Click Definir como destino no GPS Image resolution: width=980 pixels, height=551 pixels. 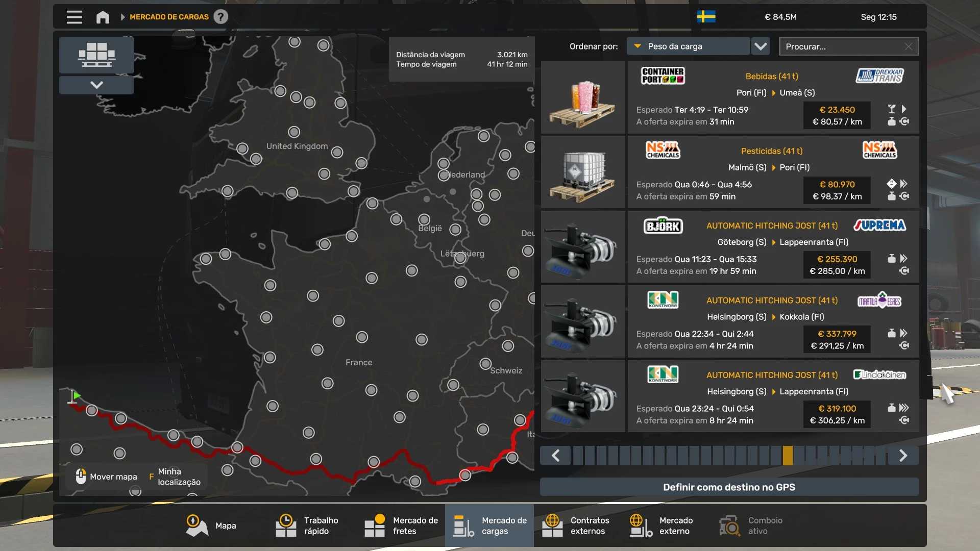pos(729,487)
